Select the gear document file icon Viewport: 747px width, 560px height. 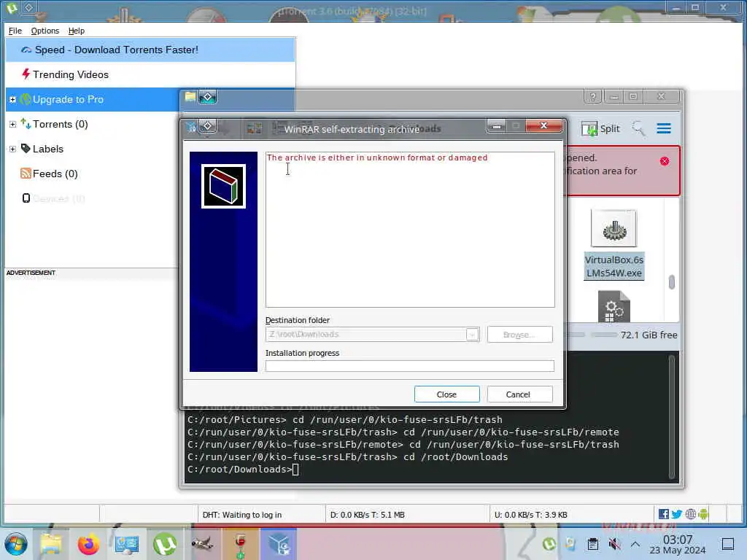[614, 306]
